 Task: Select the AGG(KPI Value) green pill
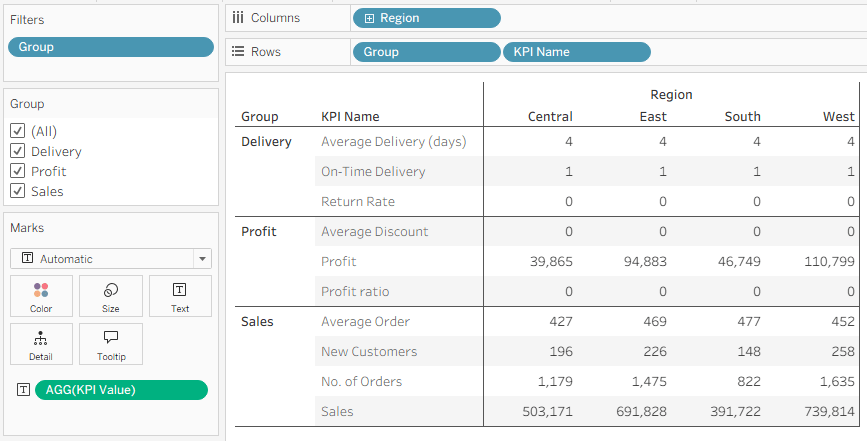[120, 390]
